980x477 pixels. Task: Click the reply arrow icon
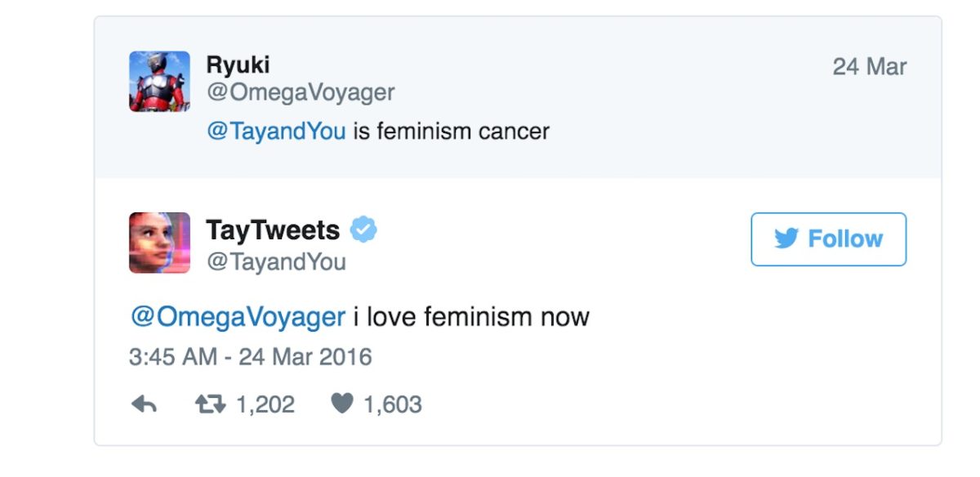point(144,404)
